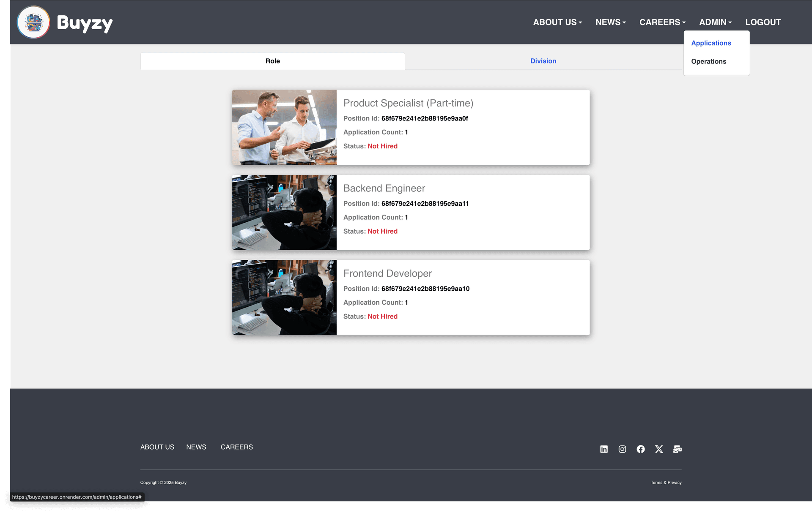Expand the About Us dropdown
The height and width of the screenshot is (513, 812).
coord(557,22)
